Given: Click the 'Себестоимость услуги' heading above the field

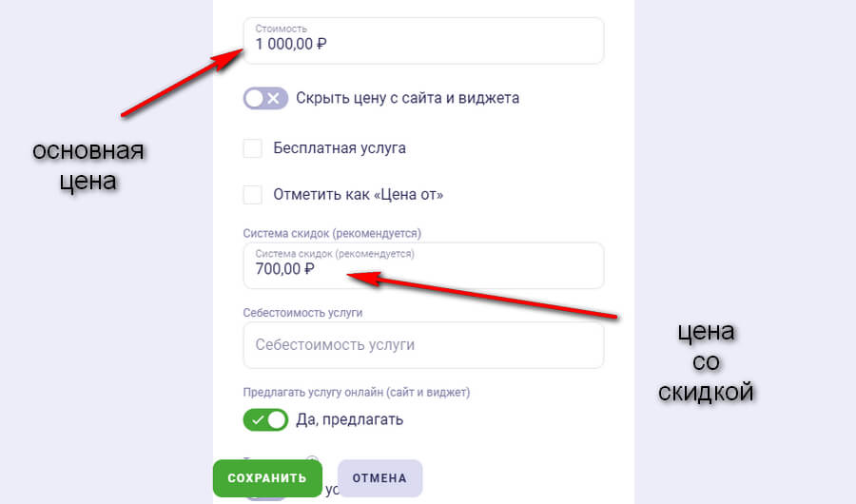Looking at the screenshot, I should pyautogui.click(x=303, y=312).
